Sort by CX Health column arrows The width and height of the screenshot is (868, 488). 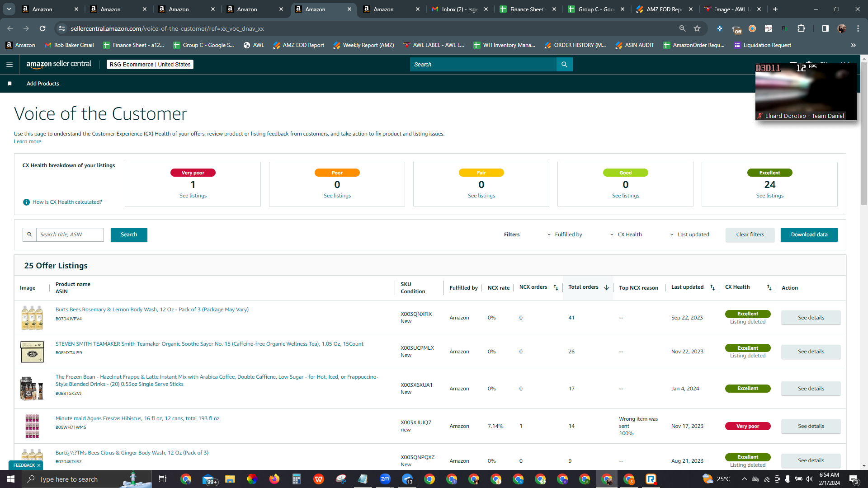pos(769,288)
